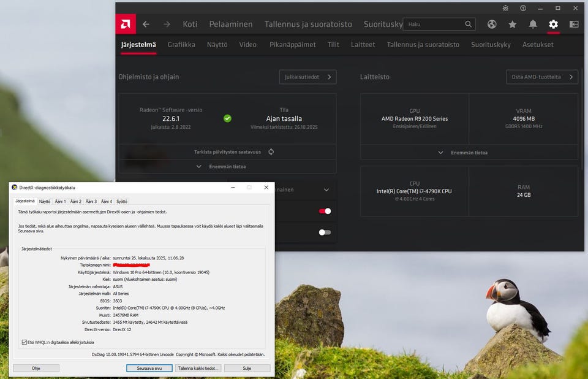This screenshot has width=588, height=379.
Task: Click Osta AMD-tuotteita button
Action: coord(542,77)
